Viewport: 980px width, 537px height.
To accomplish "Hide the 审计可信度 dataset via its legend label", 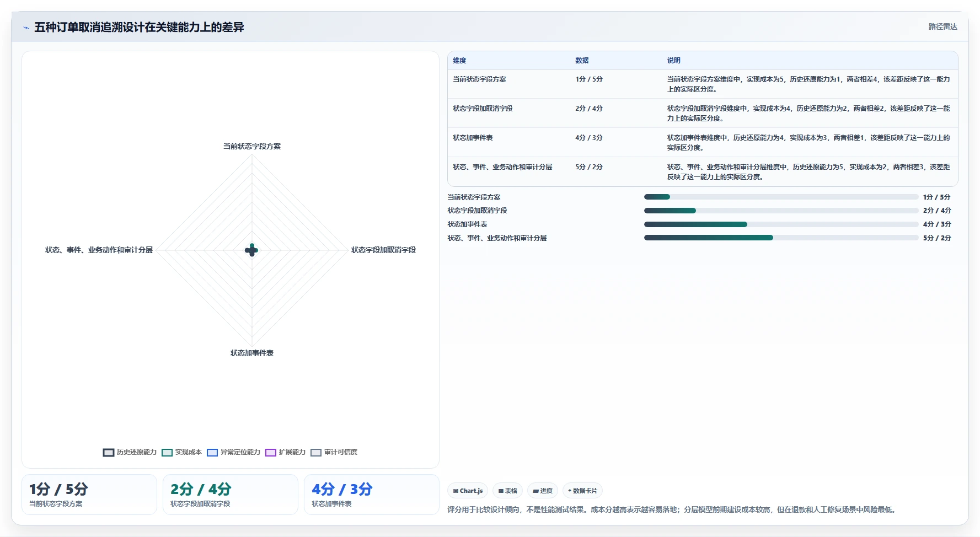I will point(341,452).
